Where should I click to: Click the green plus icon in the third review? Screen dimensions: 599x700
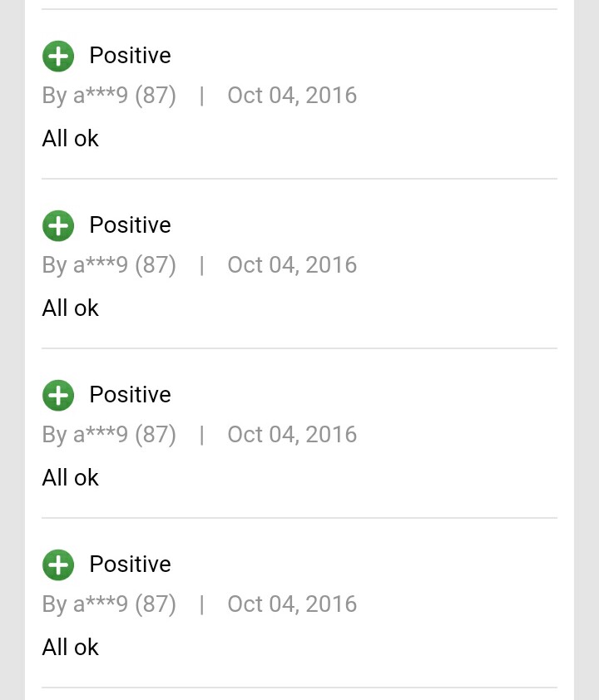click(x=58, y=395)
